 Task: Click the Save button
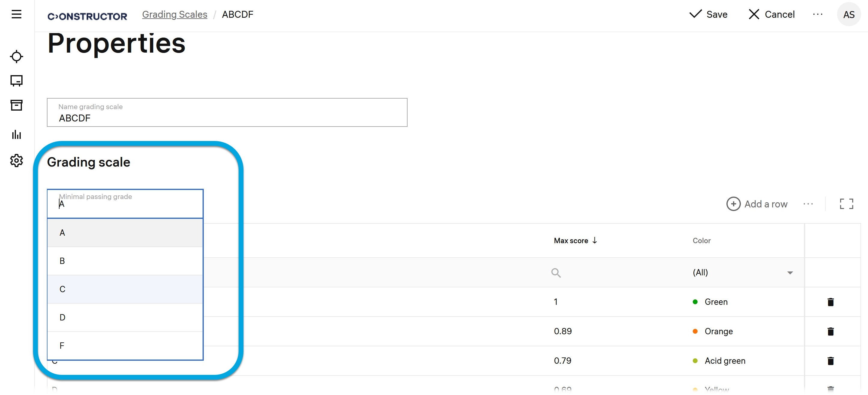pyautogui.click(x=709, y=14)
